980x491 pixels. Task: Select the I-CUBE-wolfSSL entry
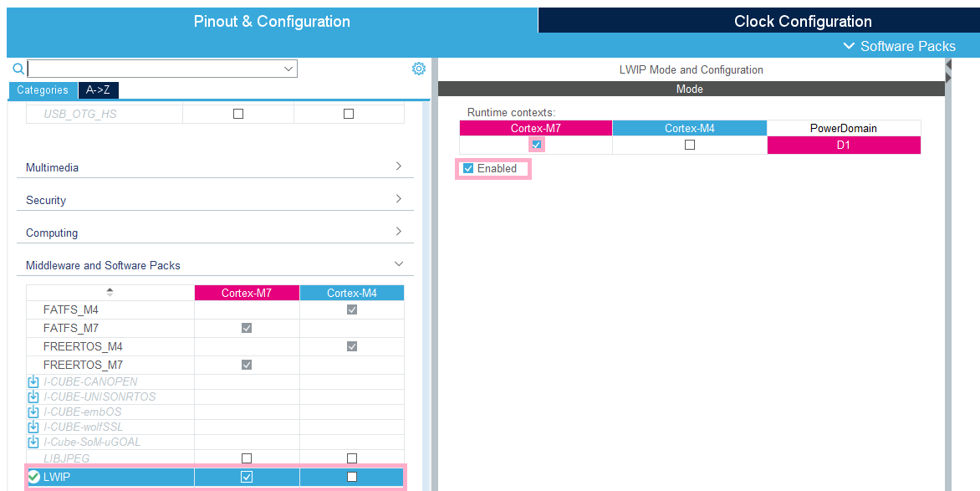point(83,427)
